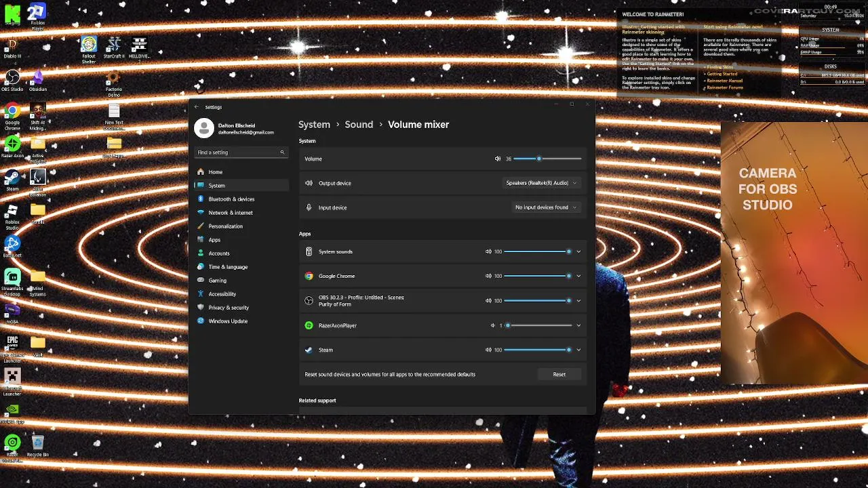
Task: Expand Steam row chevron
Action: point(578,350)
